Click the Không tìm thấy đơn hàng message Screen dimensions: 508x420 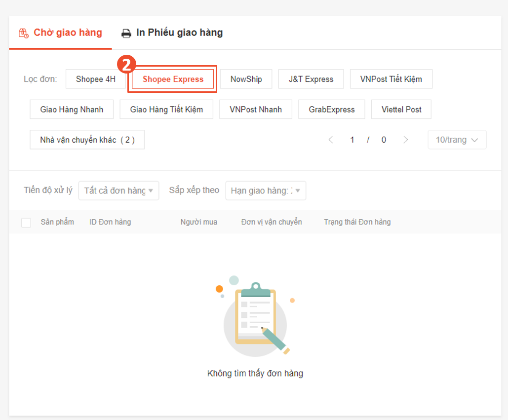coord(255,374)
